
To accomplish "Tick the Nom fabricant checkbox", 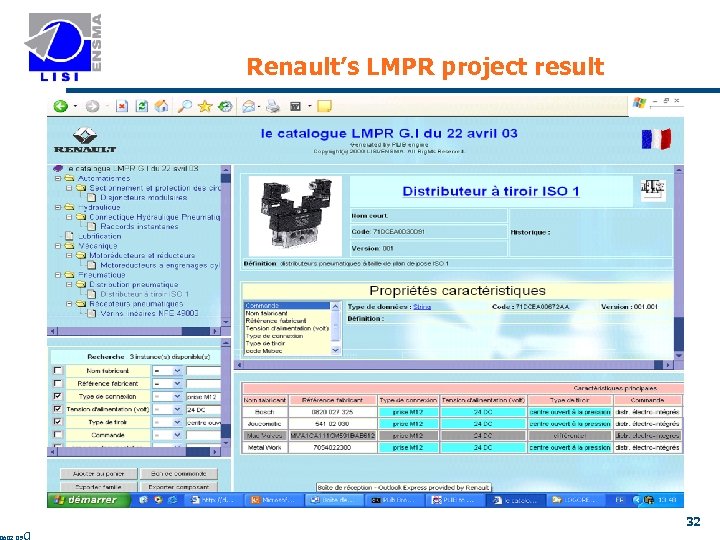I will (x=57, y=370).
